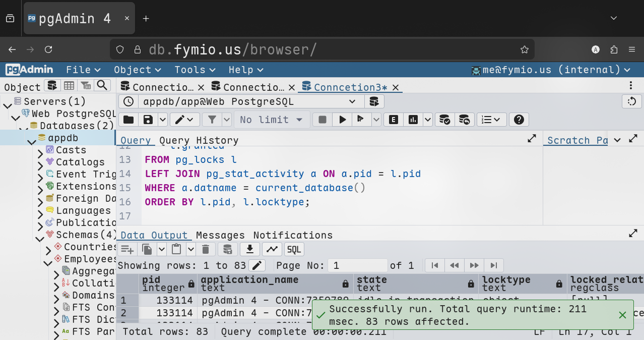Click the help question mark icon
This screenshot has width=644, height=340.
[x=519, y=120]
